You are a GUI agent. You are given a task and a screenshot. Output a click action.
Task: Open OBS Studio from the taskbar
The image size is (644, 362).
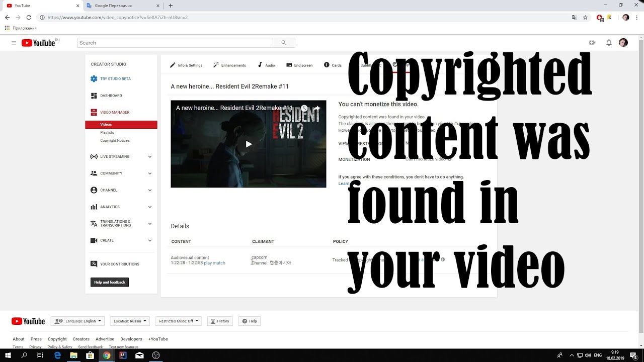(x=156, y=355)
